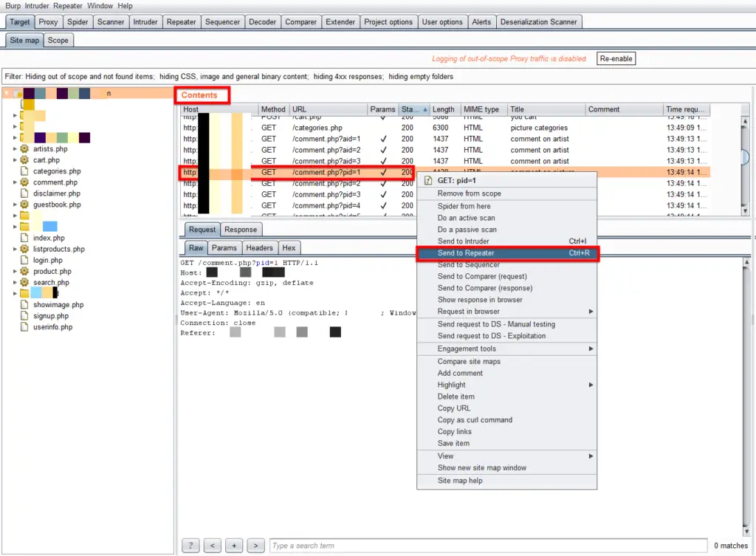The image size is (756, 556).
Task: Open the Highlight submenu
Action: pos(506,385)
